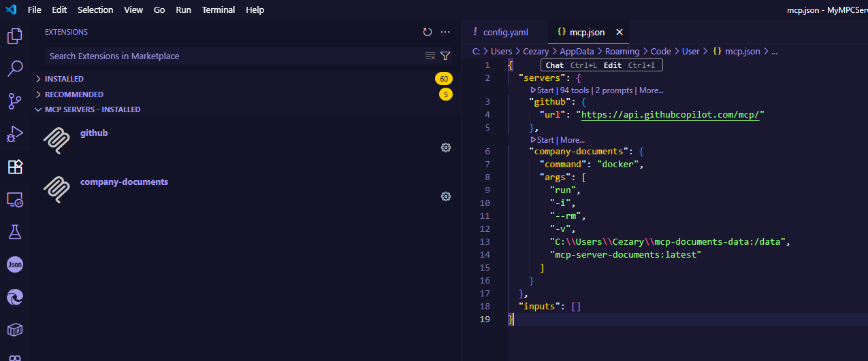
Task: Open the Selection menu
Action: tap(95, 10)
